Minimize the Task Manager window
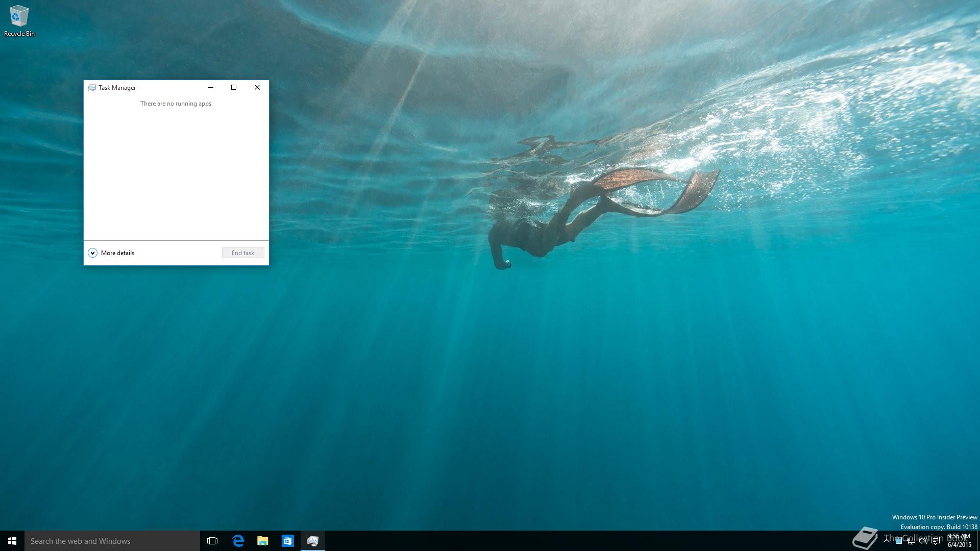This screenshot has width=980, height=551. [x=210, y=87]
